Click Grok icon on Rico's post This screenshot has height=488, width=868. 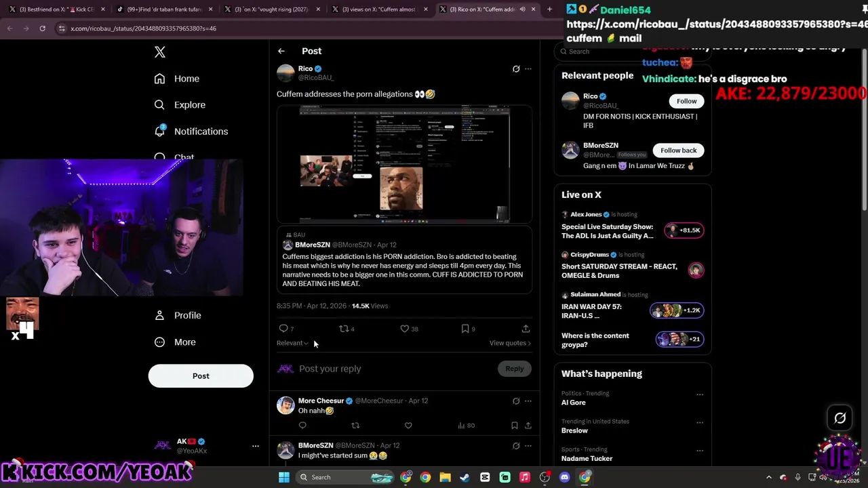tap(516, 68)
